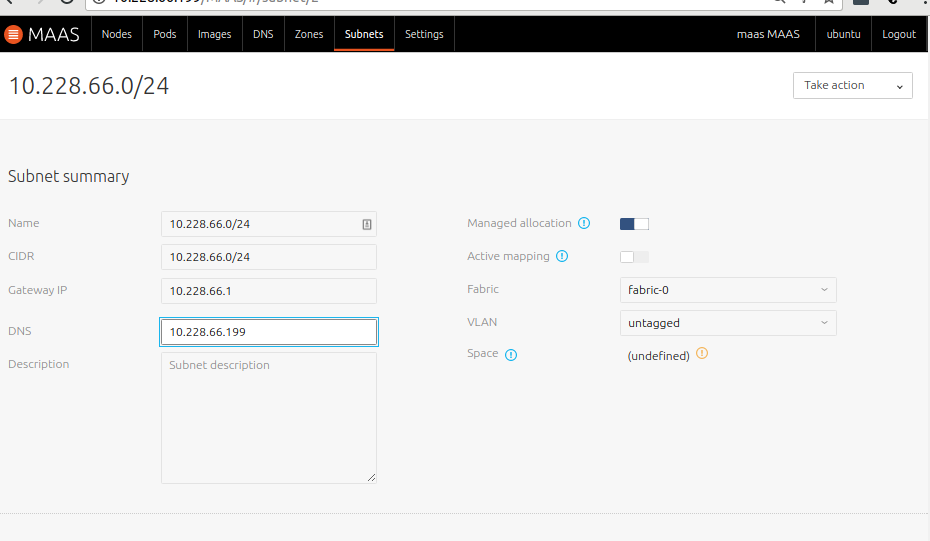Open the VLAN dropdown
The width and height of the screenshot is (930, 541).
click(x=728, y=323)
